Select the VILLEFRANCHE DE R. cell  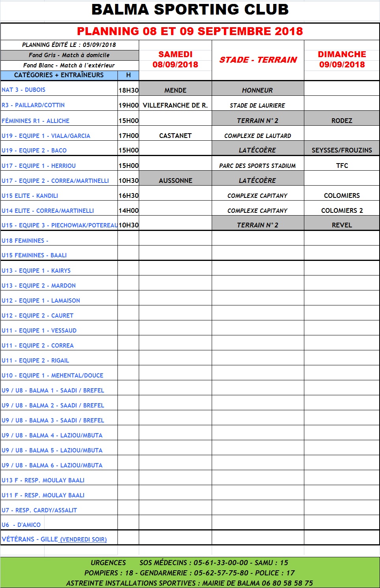[x=175, y=105]
